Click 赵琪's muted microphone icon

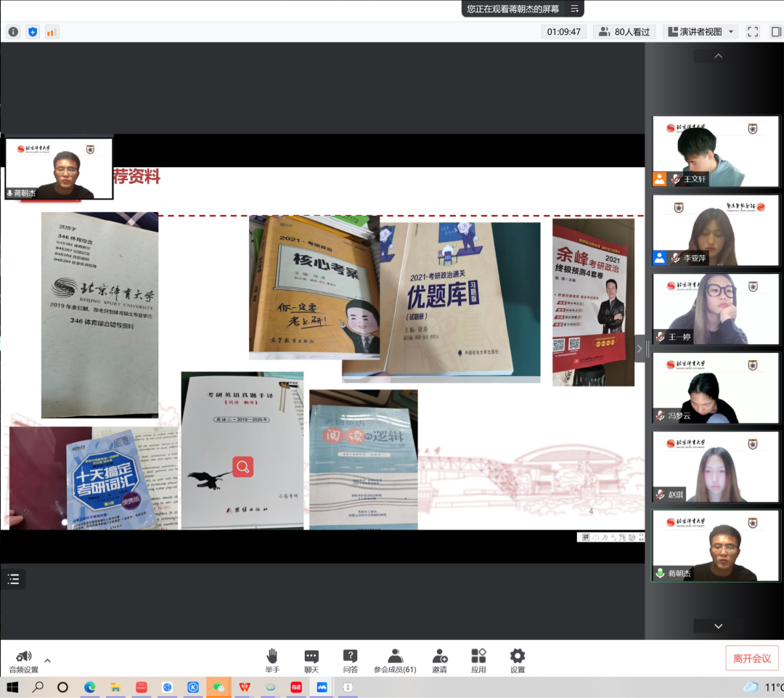[x=661, y=495]
